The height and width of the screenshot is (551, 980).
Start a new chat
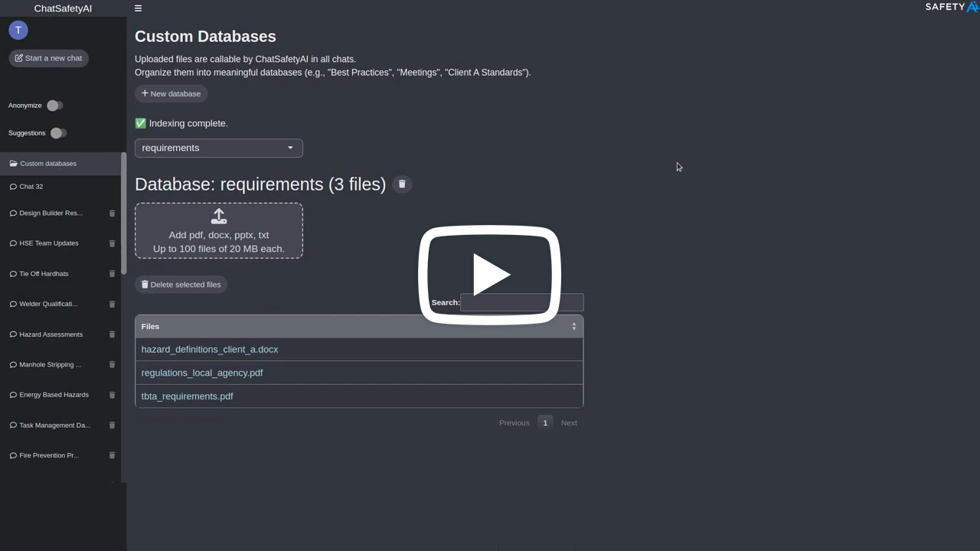click(x=48, y=57)
